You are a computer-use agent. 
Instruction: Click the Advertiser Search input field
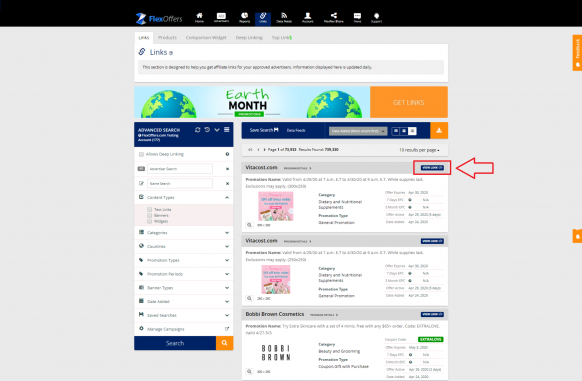click(x=180, y=169)
